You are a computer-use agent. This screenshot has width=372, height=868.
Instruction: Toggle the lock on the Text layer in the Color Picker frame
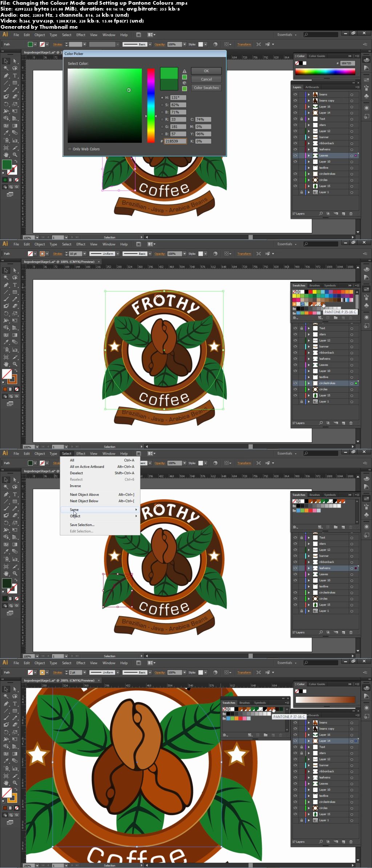pyautogui.click(x=302, y=119)
